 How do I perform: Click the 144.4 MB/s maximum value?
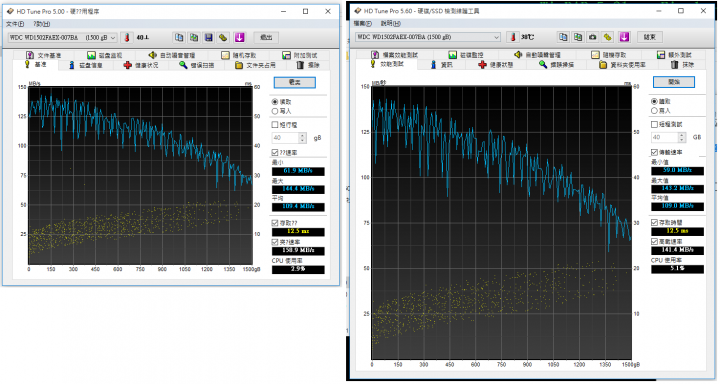[x=298, y=189]
